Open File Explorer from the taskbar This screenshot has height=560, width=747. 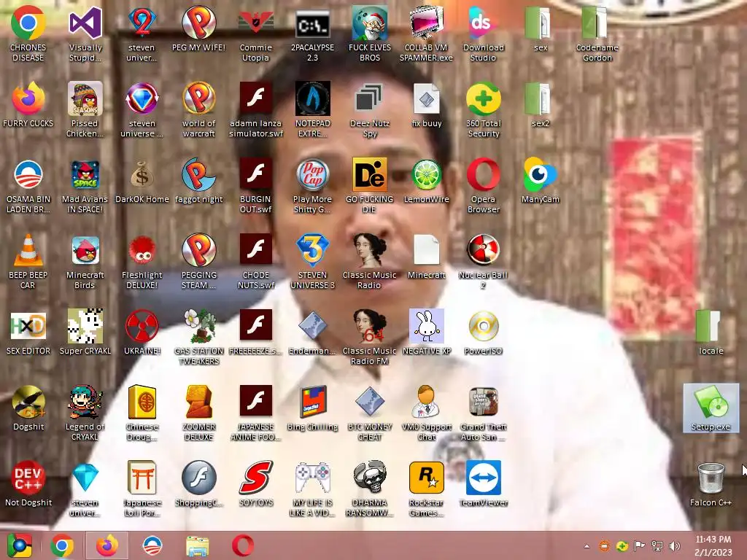(197, 546)
